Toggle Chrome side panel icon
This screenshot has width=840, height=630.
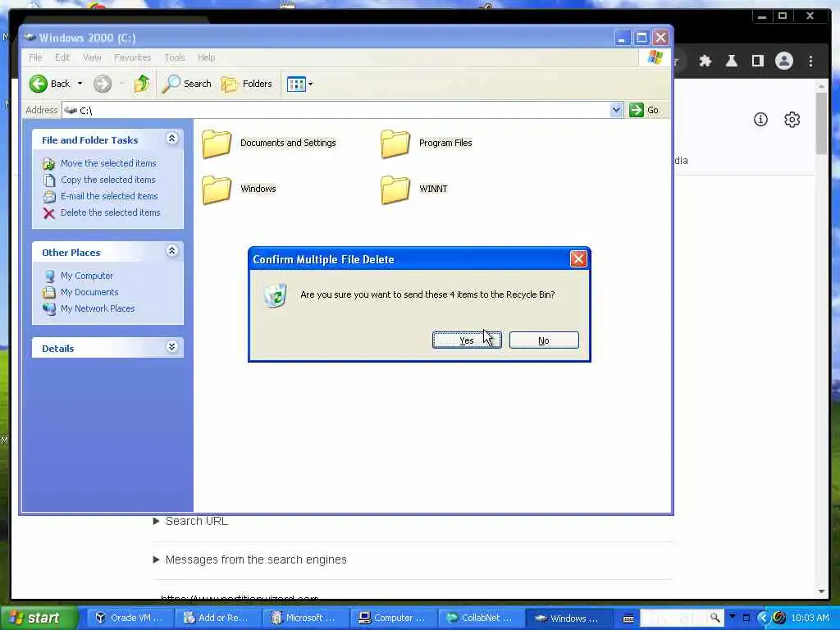click(757, 61)
